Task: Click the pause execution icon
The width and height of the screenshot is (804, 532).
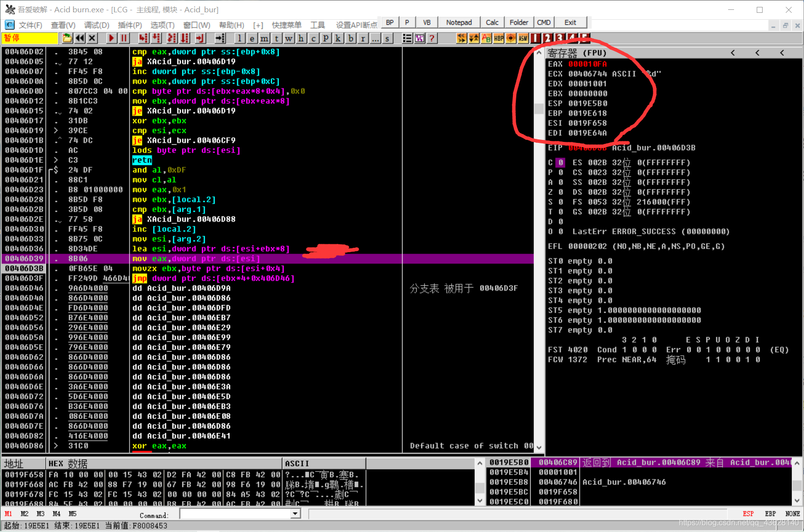Action: pyautogui.click(x=124, y=38)
